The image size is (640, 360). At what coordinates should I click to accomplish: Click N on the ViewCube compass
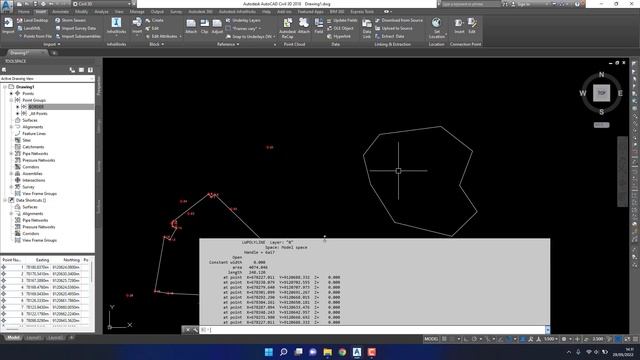click(x=602, y=75)
